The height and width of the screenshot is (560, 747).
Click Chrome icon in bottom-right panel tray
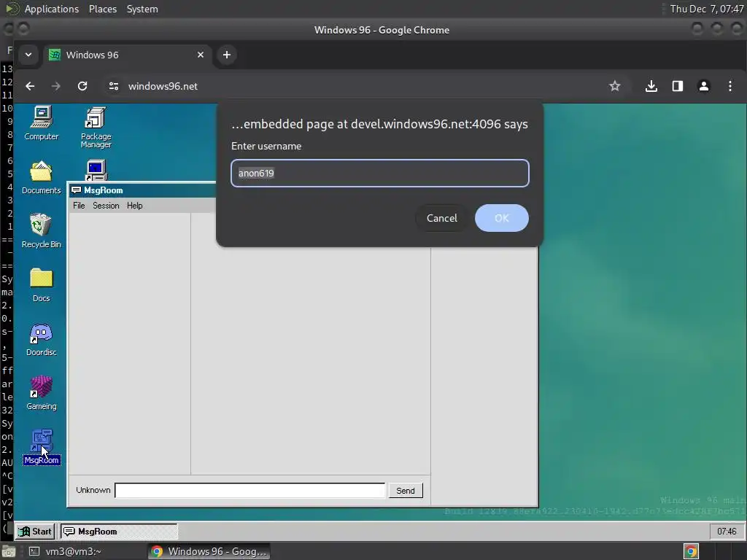691,551
